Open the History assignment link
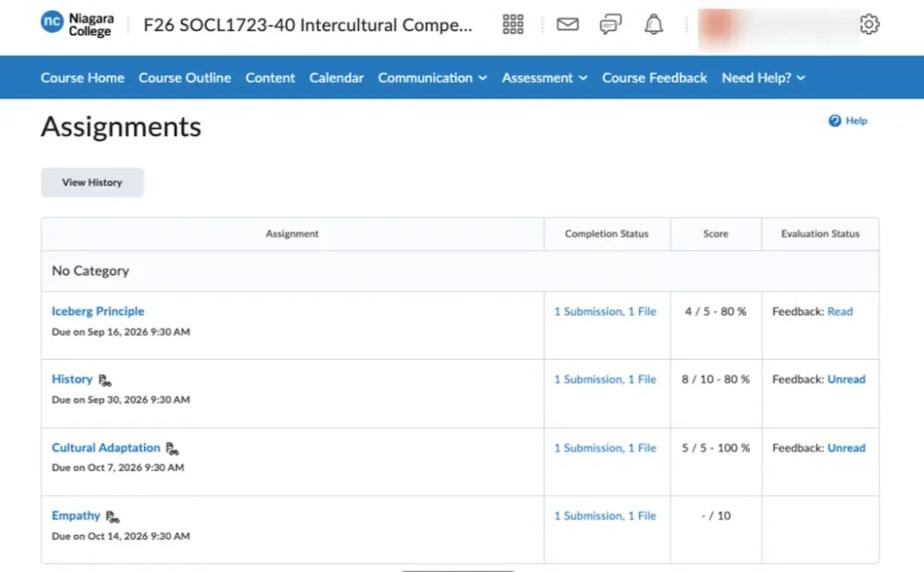 72,379
